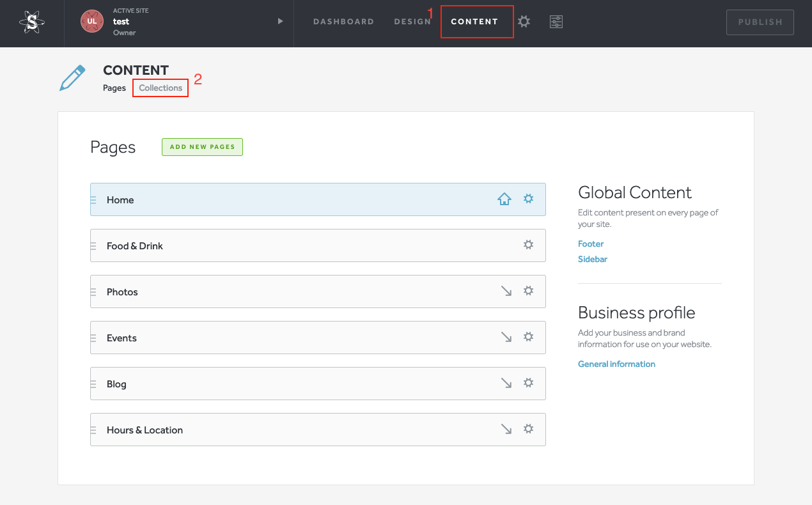Screen dimensions: 812x505
Task: Open settings gear for Home page
Action: coord(528,199)
